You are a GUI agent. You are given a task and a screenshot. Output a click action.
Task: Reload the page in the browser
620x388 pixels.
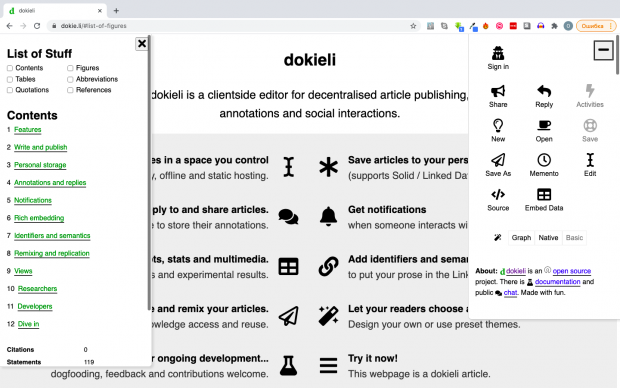coord(37,26)
